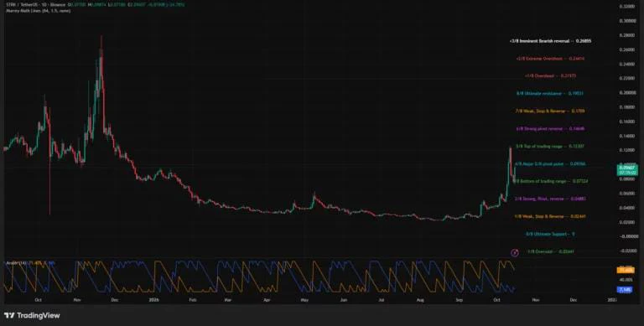Click the Dec label at right of time axis
This screenshot has width=644, height=326.
point(574,300)
